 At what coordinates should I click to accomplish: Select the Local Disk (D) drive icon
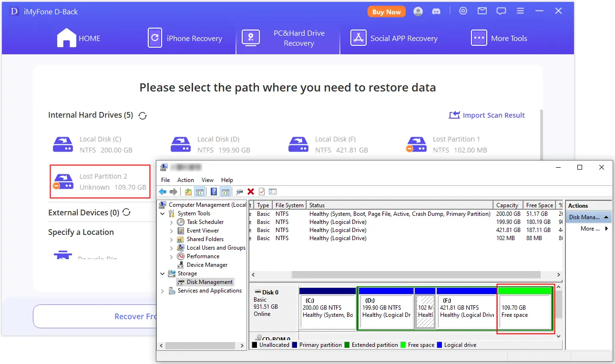pyautogui.click(x=181, y=144)
